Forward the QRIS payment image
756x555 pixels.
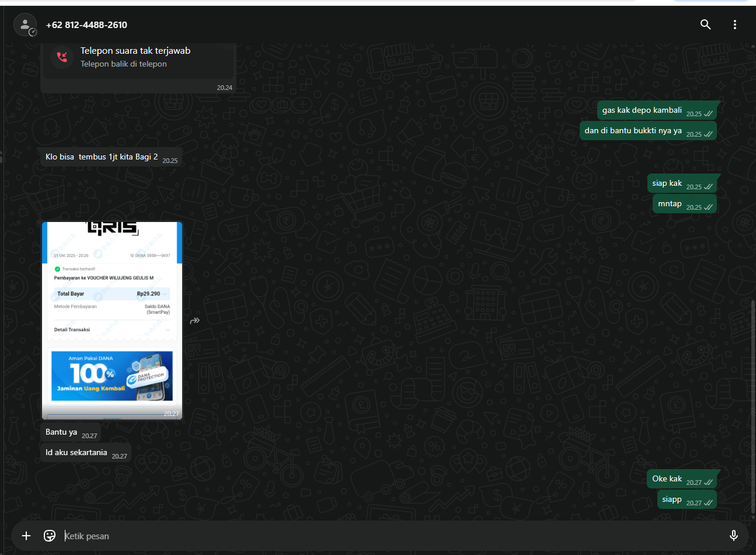tap(195, 321)
